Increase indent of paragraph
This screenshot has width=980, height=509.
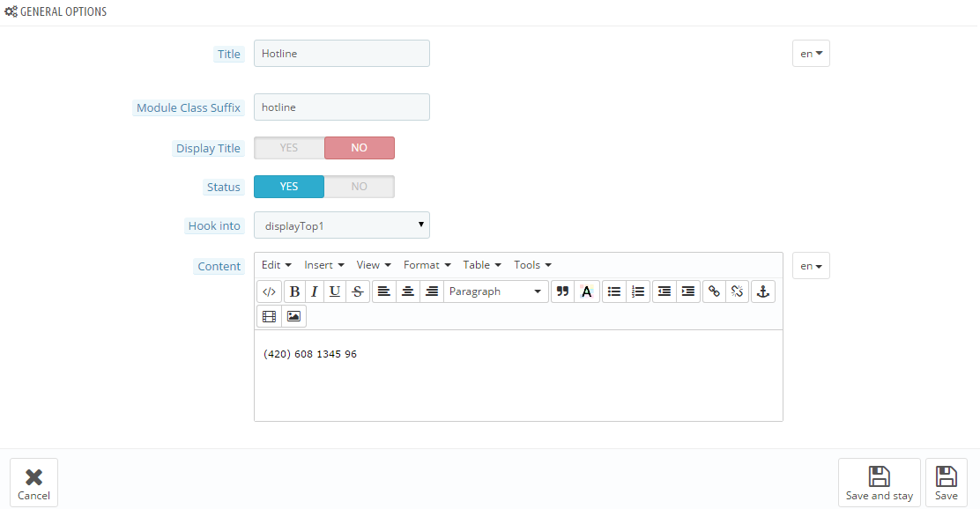[x=688, y=291]
